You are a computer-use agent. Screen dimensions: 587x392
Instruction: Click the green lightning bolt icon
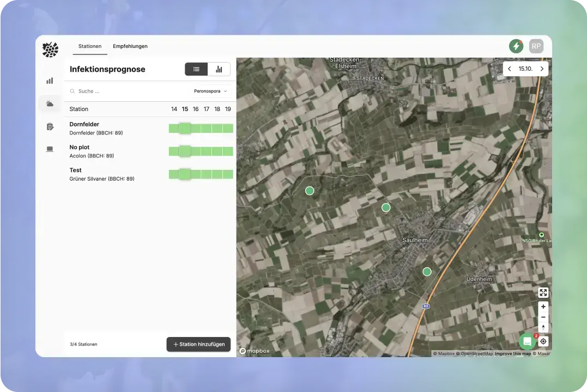pos(516,46)
